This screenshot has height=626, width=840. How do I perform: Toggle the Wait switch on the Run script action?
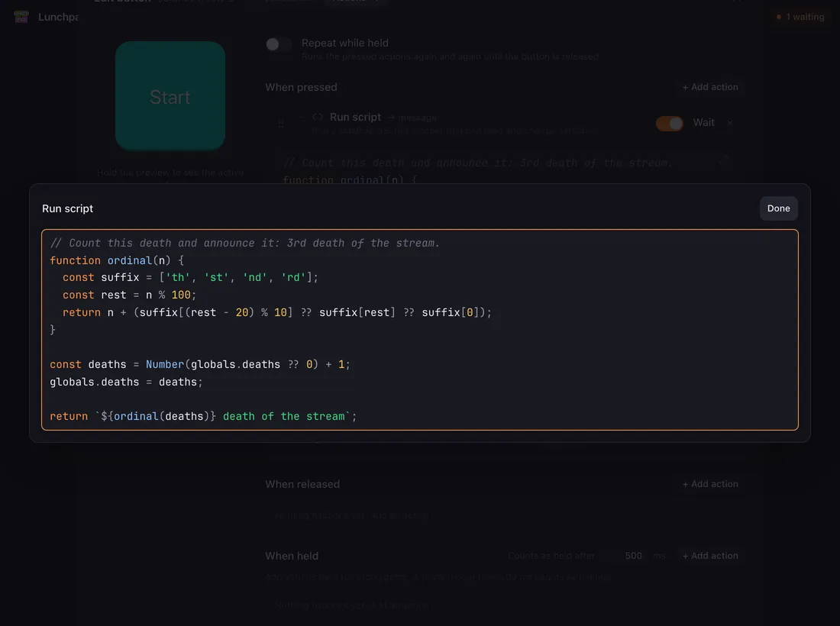coord(669,123)
